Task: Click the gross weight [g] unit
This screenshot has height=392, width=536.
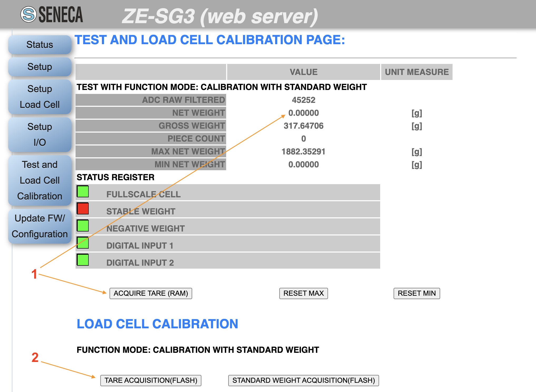Action: 417,126
